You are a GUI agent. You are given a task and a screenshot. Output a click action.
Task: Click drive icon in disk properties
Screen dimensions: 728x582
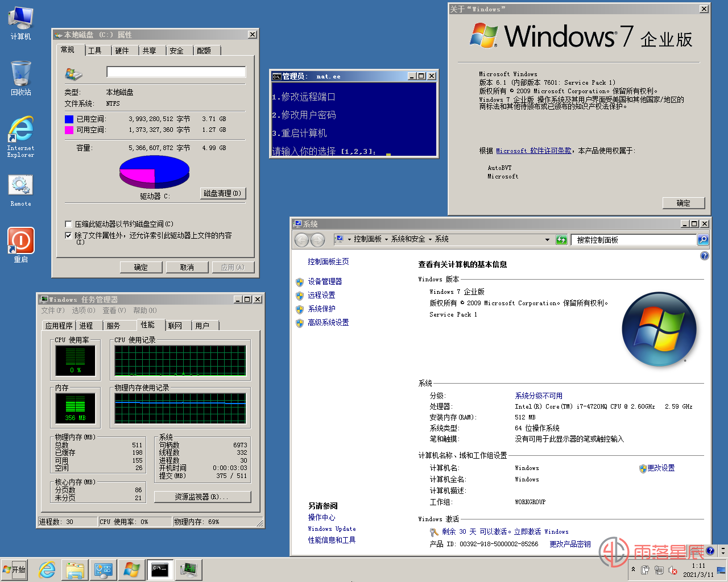point(73,74)
